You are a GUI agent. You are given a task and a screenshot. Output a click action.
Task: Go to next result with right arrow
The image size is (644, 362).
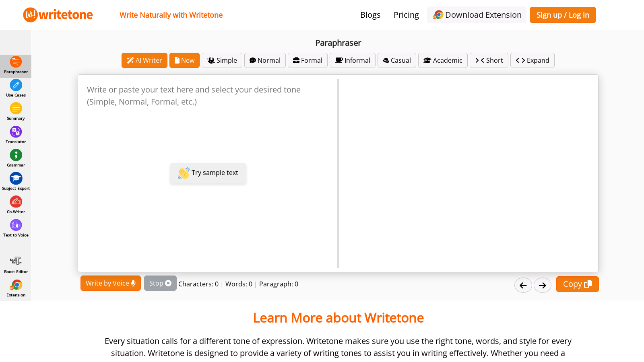(543, 285)
